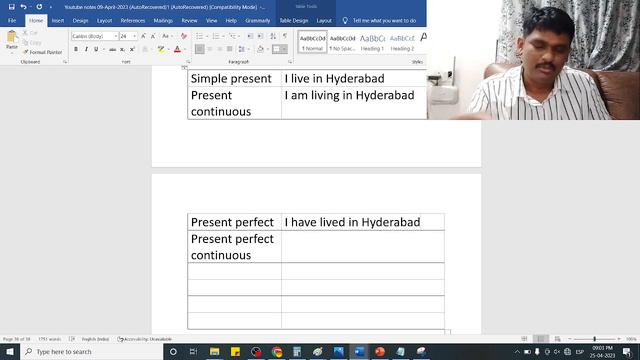Toggle subscript formatting

pos(122,49)
